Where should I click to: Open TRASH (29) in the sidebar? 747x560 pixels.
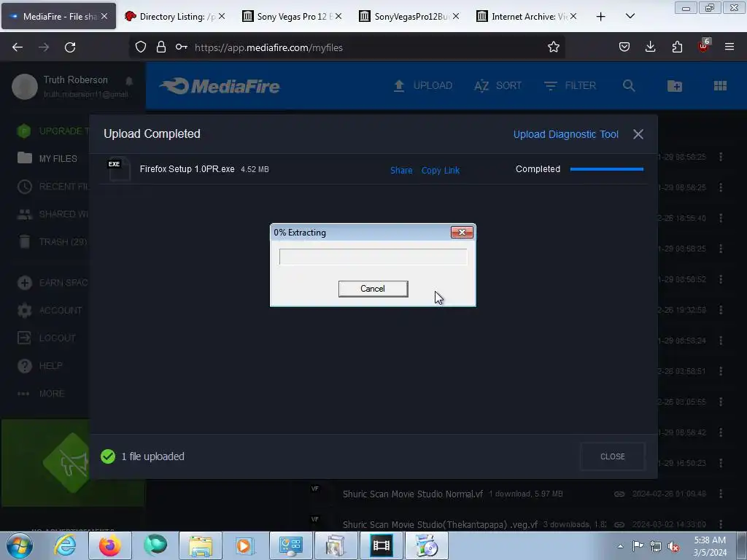pos(53,242)
